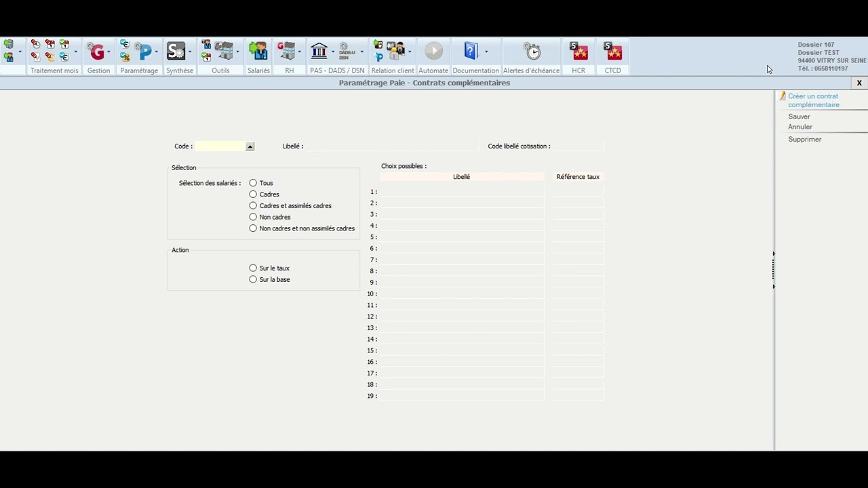Open the Documentation help book icon
Image resolution: width=868 pixels, height=488 pixels.
(x=471, y=51)
